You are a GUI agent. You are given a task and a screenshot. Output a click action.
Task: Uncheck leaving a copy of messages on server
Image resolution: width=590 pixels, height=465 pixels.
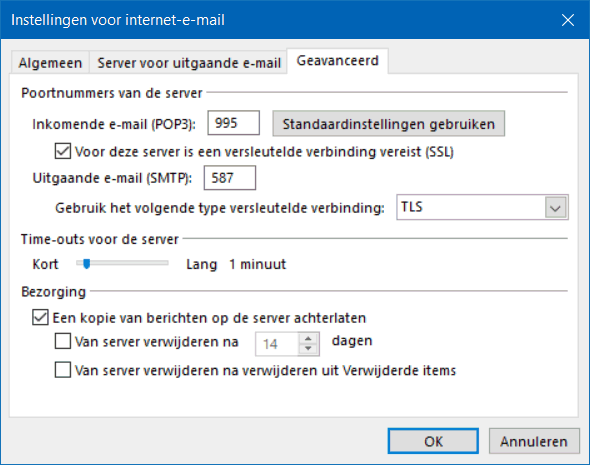click(40, 317)
